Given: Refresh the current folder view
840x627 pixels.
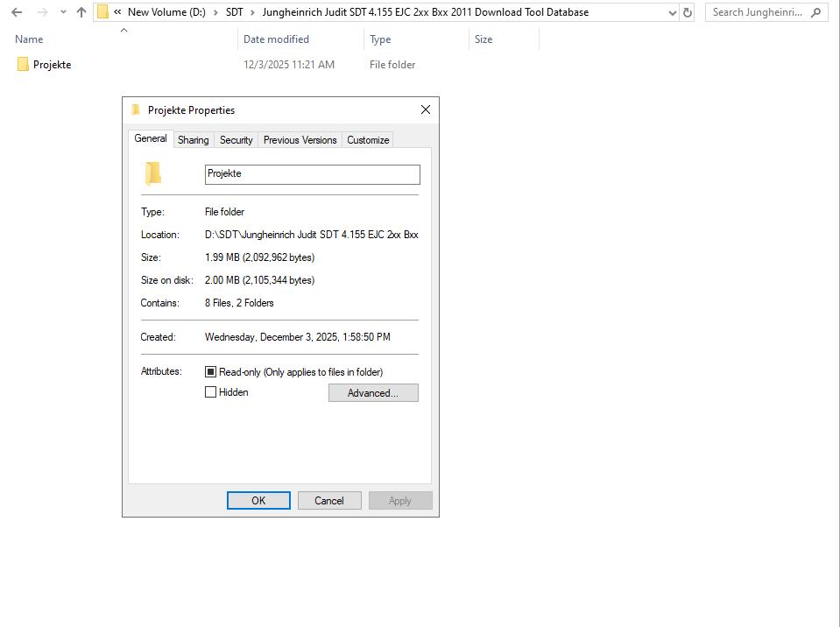Looking at the screenshot, I should pyautogui.click(x=688, y=12).
